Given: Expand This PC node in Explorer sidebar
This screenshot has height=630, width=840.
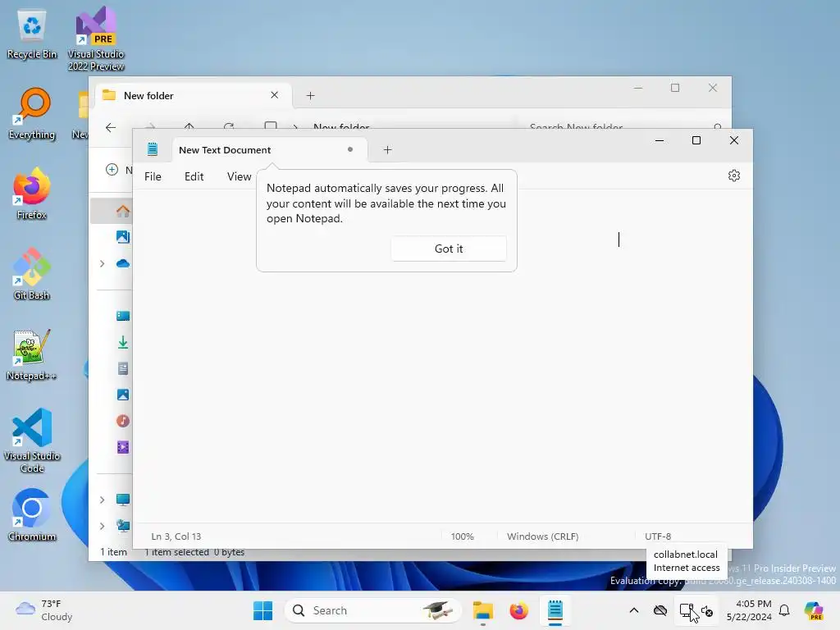Looking at the screenshot, I should pos(102,500).
